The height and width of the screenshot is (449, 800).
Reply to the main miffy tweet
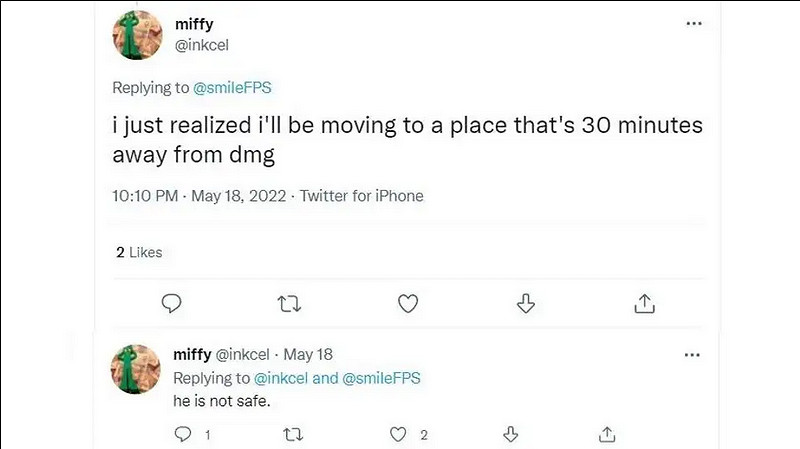pos(170,303)
